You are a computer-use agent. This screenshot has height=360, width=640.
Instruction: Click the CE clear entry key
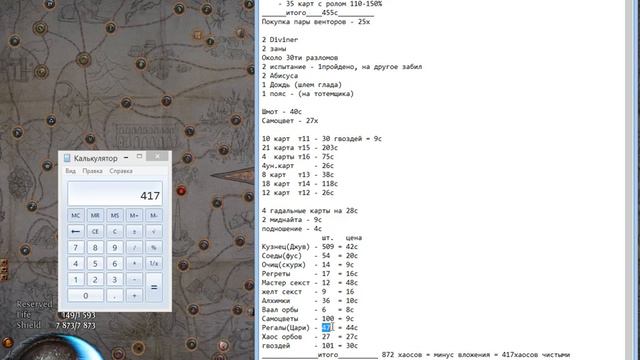[x=95, y=231]
